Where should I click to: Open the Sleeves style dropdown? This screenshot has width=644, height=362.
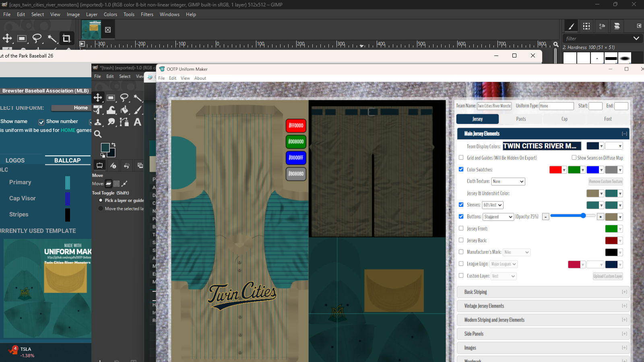[x=493, y=205]
